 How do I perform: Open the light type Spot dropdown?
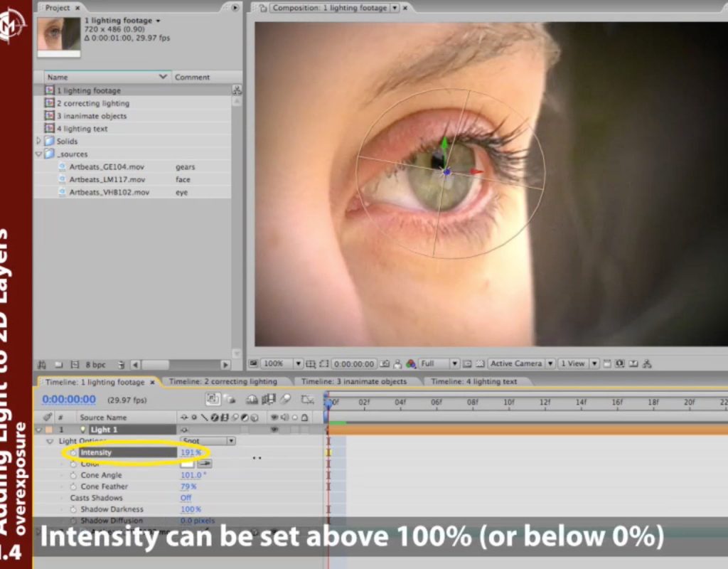(208, 441)
